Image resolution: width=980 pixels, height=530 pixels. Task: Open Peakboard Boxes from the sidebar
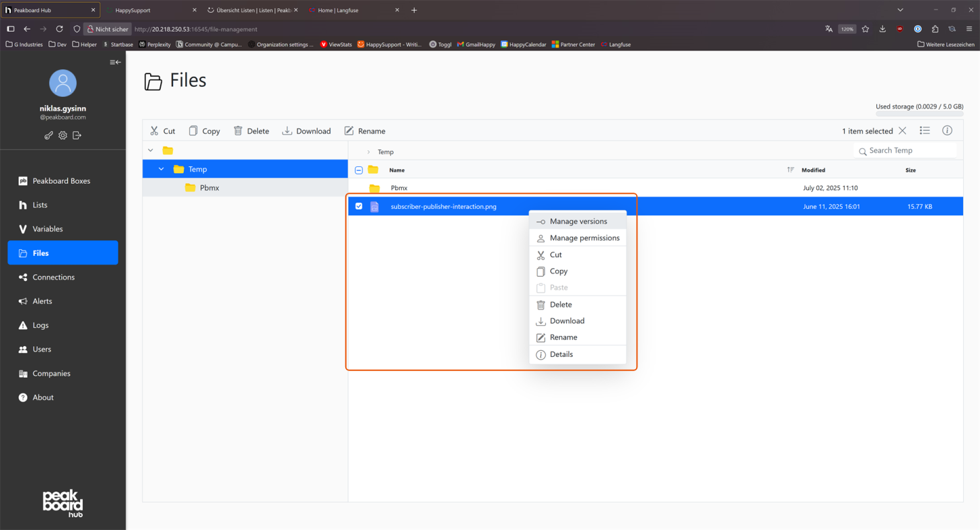pos(63,180)
